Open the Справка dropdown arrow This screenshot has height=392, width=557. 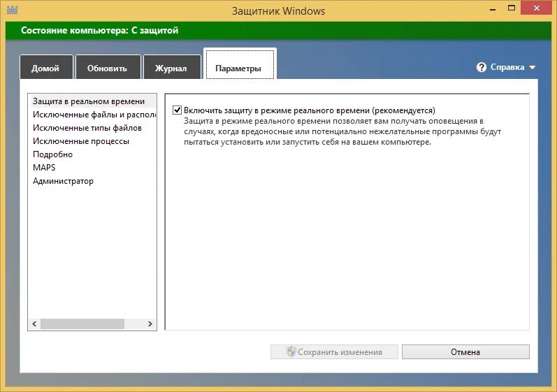click(532, 68)
